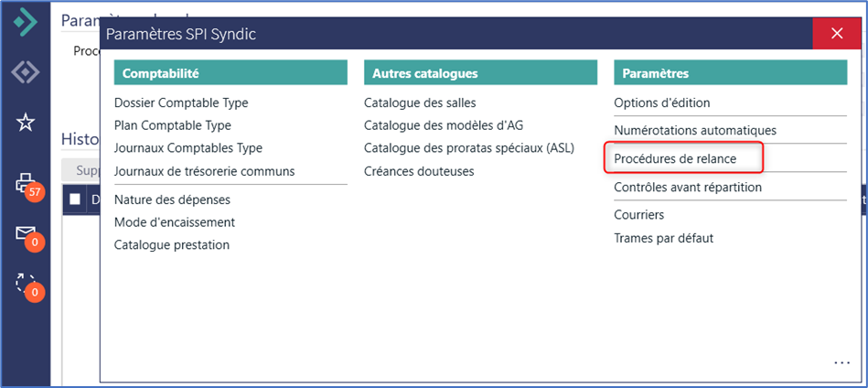Click the green arrow logo icon in sidebar
This screenshot has width=868, height=388.
coord(26,23)
